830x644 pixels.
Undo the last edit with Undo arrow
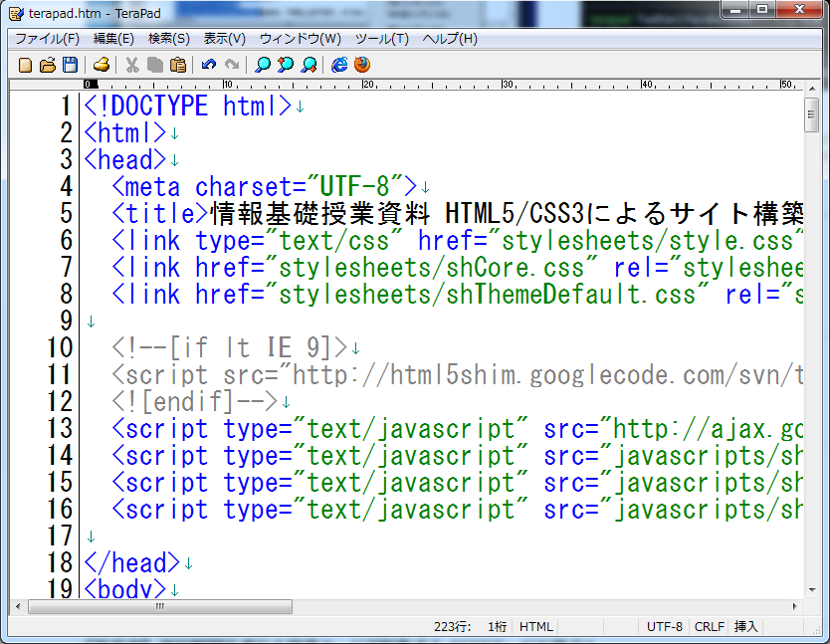pyautogui.click(x=208, y=65)
